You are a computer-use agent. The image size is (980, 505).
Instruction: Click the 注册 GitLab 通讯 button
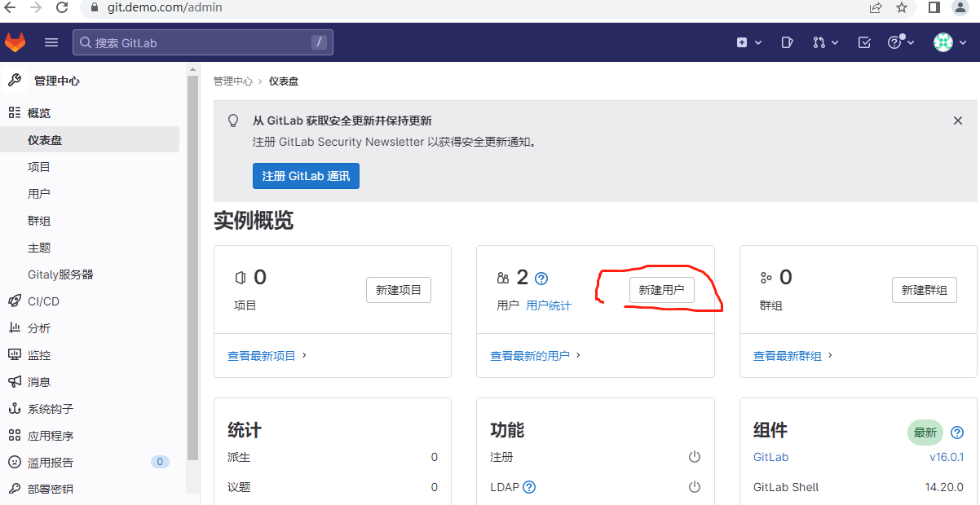306,176
